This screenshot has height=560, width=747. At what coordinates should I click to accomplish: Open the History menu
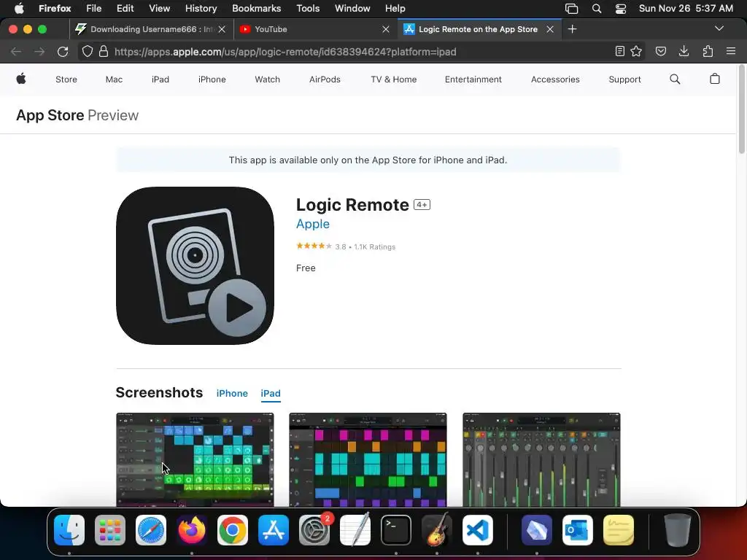[x=201, y=9]
